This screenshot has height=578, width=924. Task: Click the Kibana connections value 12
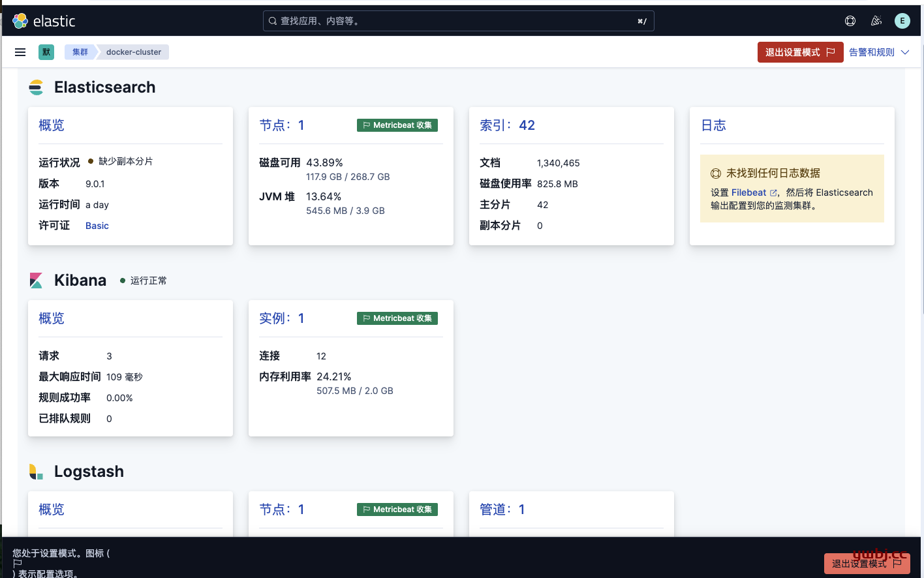click(x=321, y=356)
